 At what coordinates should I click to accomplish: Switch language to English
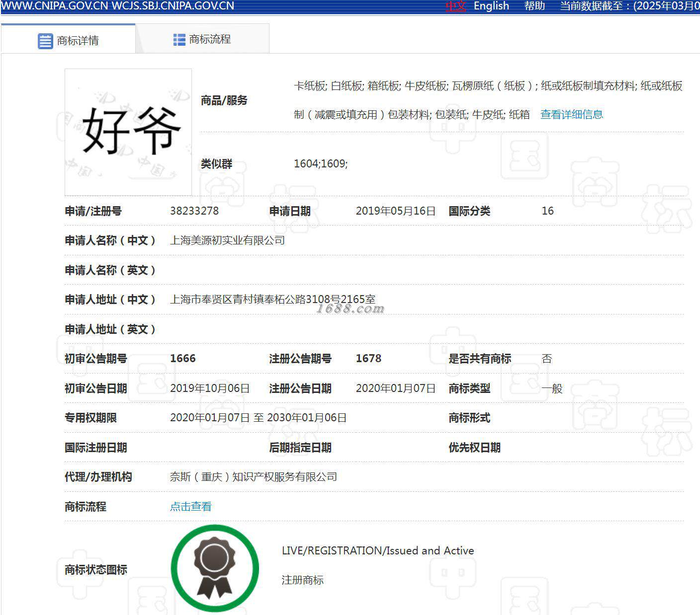click(491, 6)
